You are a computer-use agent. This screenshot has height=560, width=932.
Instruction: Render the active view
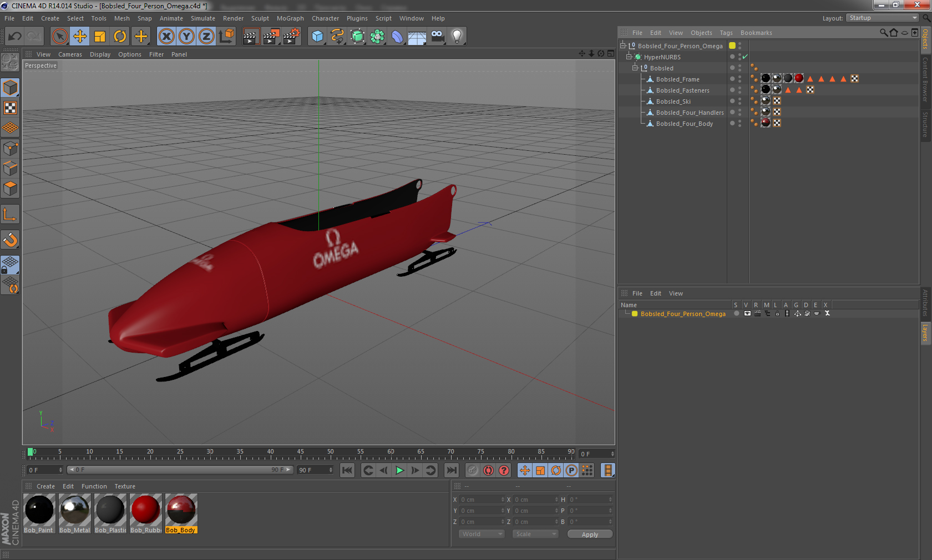click(251, 37)
